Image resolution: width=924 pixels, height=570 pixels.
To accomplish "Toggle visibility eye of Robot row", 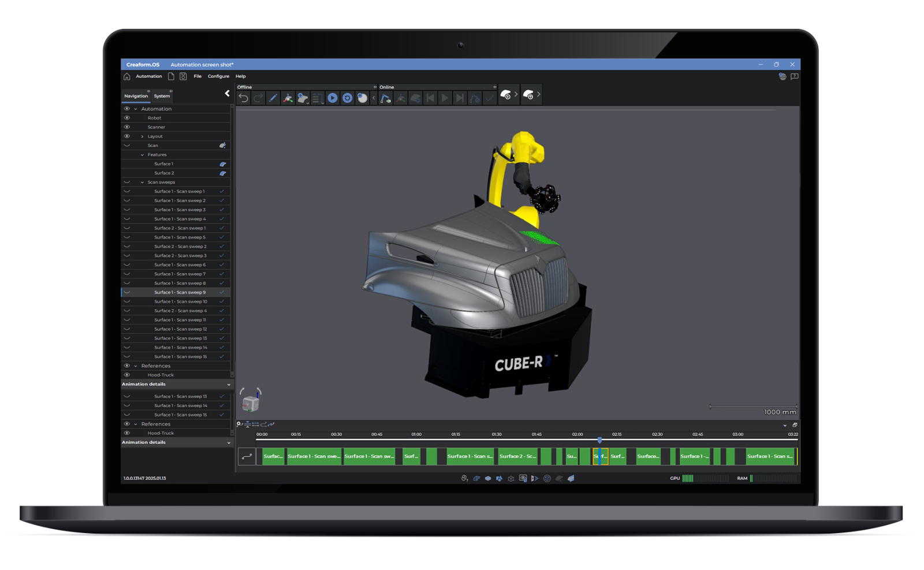I will [x=127, y=118].
